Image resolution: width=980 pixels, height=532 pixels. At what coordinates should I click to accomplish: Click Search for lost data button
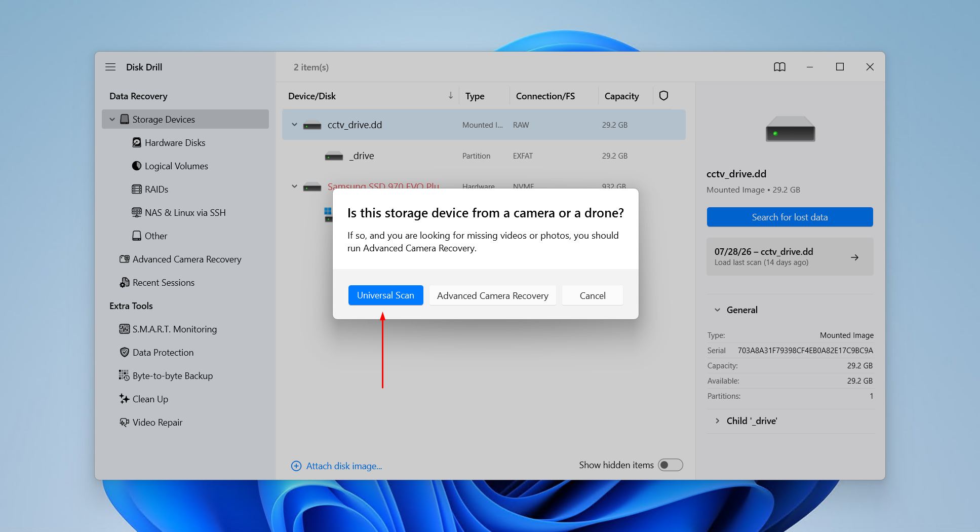(x=790, y=217)
